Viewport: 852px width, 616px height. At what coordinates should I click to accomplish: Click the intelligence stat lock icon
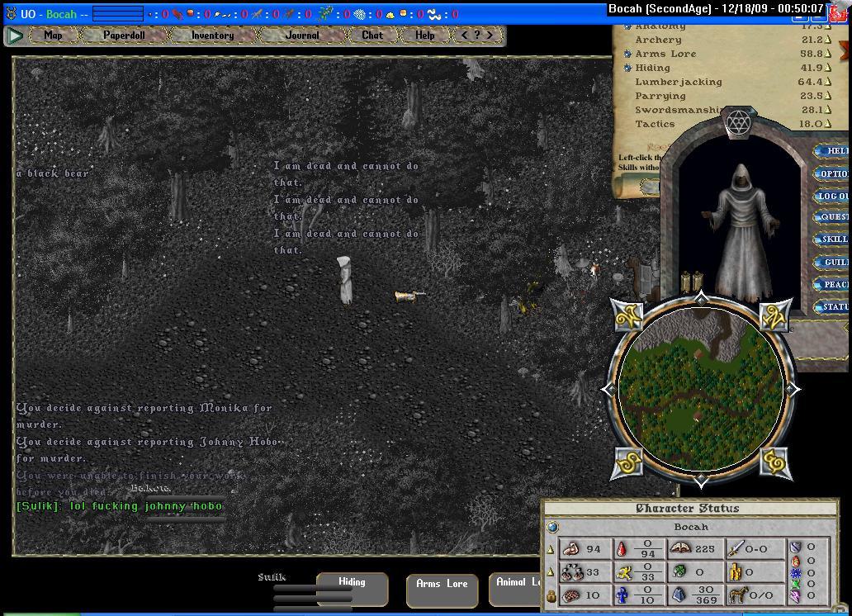coord(551,595)
